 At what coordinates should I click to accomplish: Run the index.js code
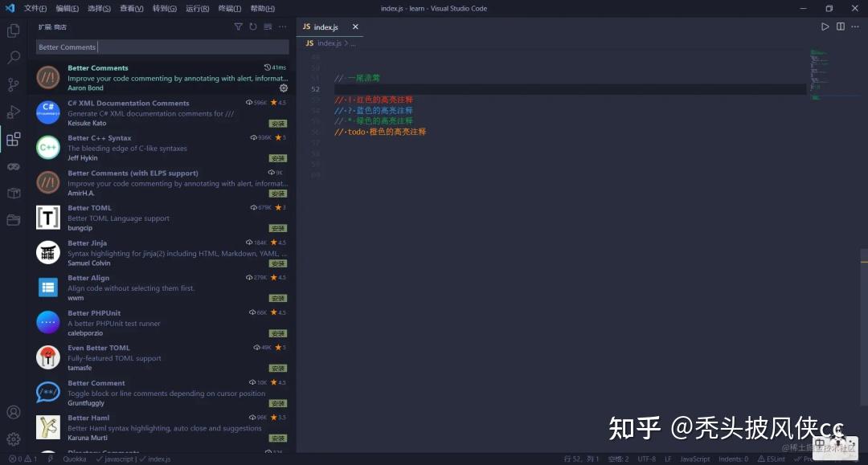pos(825,27)
